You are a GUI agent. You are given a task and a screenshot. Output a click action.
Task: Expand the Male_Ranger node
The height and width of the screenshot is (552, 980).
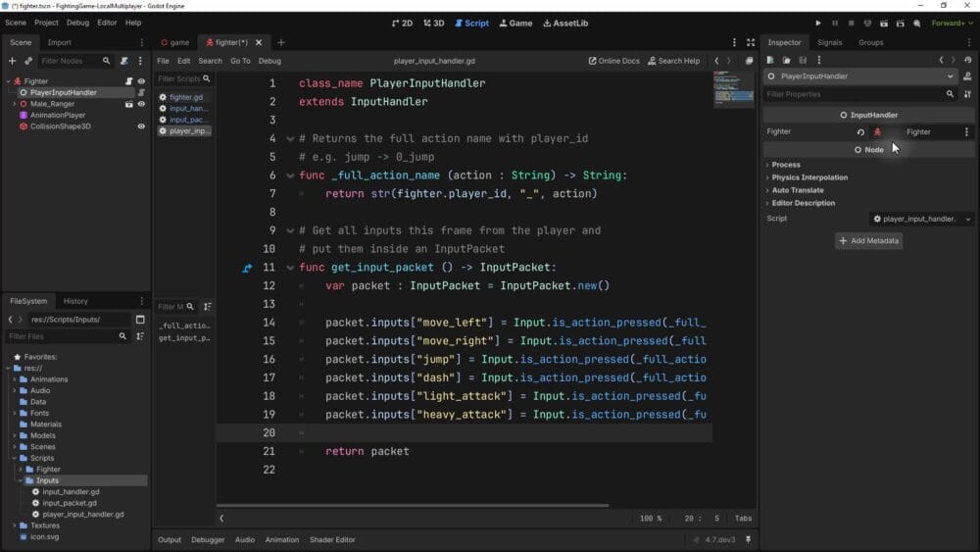[x=15, y=104]
